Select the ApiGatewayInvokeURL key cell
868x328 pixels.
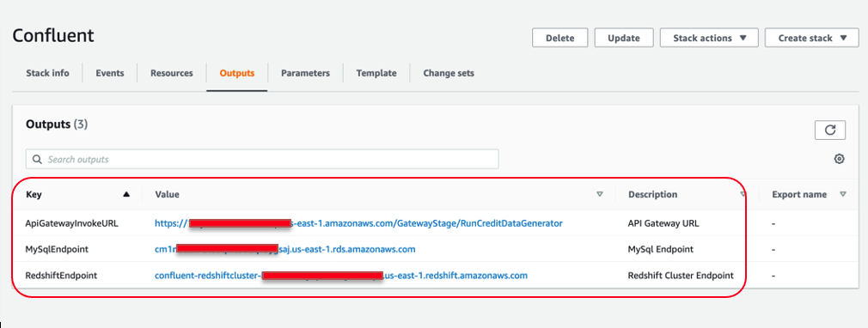(x=72, y=223)
